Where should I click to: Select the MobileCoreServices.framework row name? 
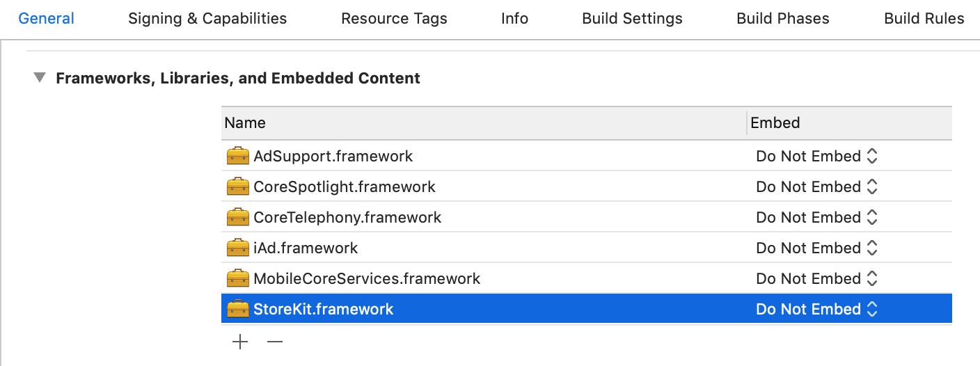(367, 279)
